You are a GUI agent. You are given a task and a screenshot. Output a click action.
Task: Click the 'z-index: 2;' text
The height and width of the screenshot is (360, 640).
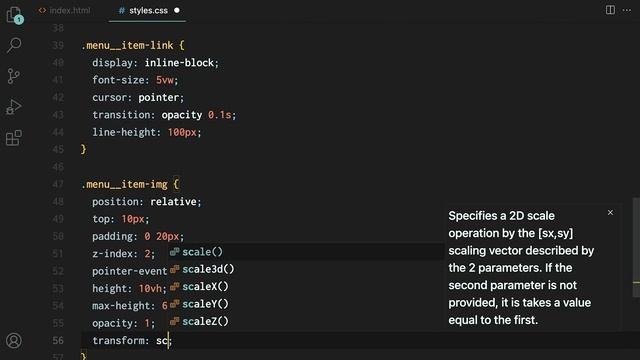point(124,254)
